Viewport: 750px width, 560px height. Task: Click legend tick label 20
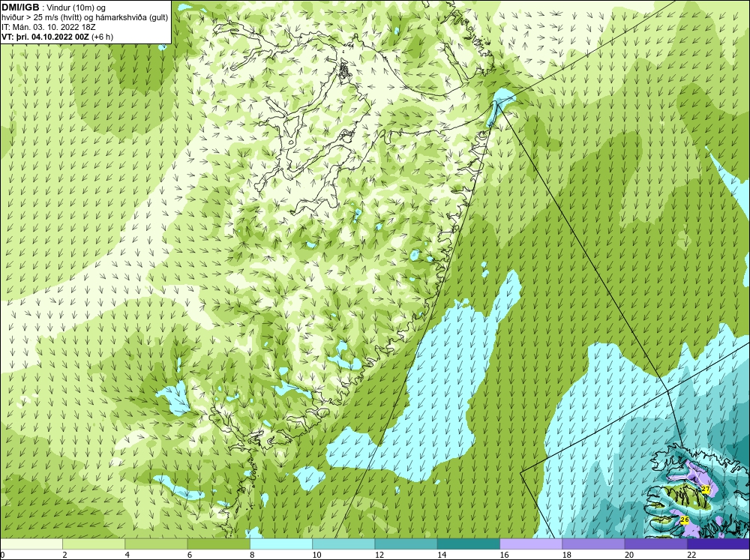[629, 555]
